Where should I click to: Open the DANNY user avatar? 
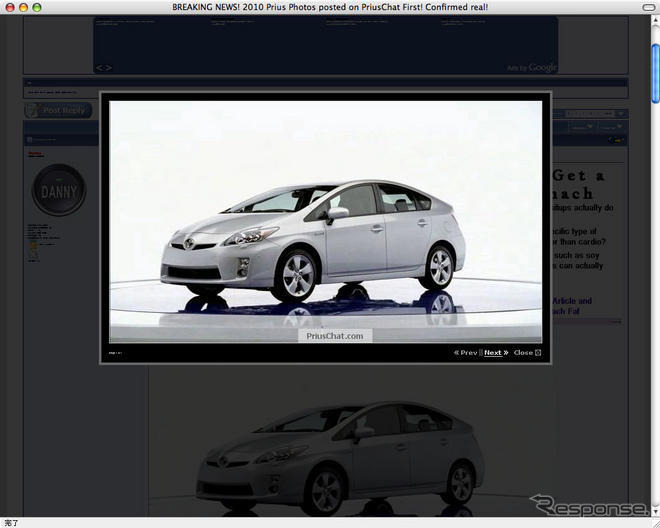coord(58,190)
